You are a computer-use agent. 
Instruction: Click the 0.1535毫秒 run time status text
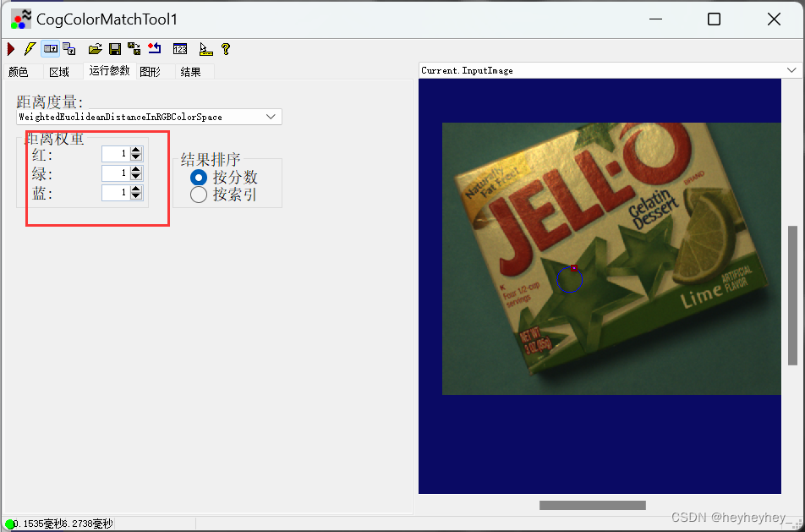pyautogui.click(x=38, y=524)
